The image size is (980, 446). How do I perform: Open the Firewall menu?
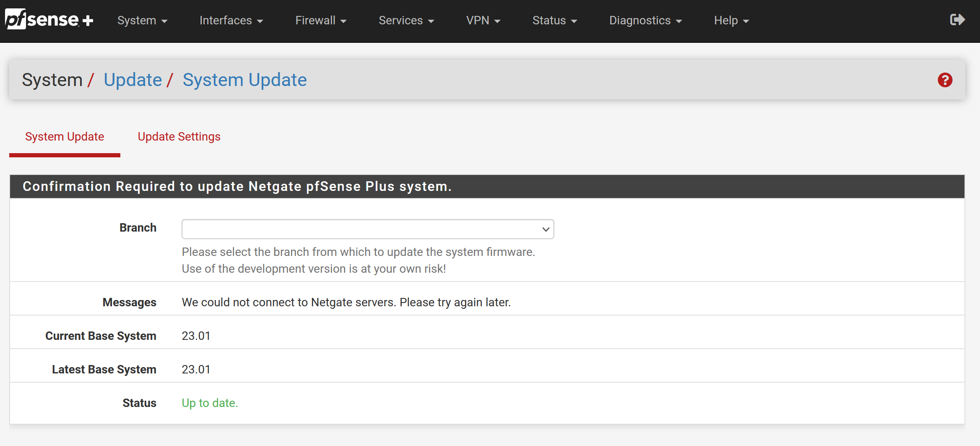[x=321, y=21]
